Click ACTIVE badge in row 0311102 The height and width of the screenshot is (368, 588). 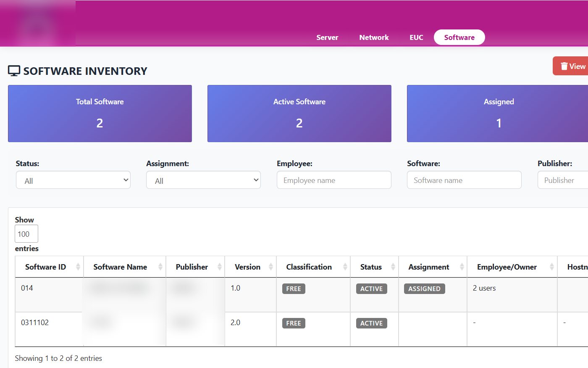tap(372, 323)
